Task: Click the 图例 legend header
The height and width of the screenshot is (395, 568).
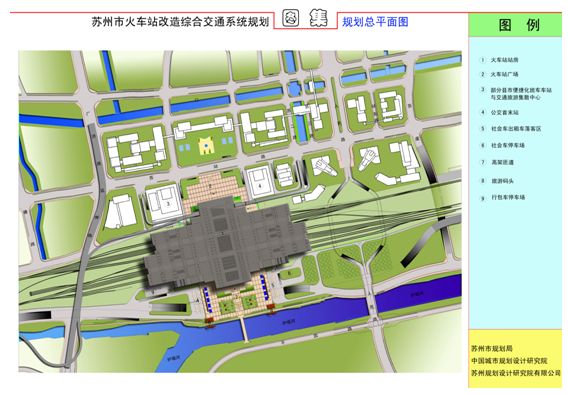Action: coord(518,25)
